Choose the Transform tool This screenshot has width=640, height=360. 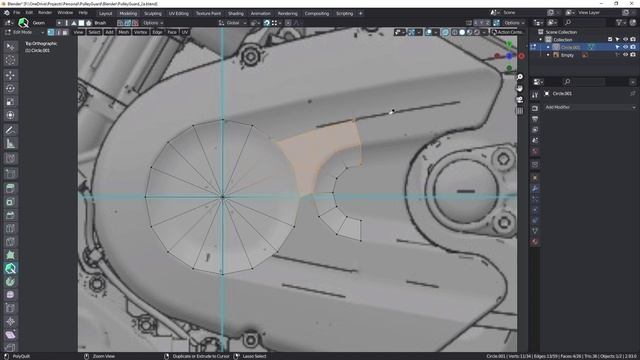click(x=10, y=116)
